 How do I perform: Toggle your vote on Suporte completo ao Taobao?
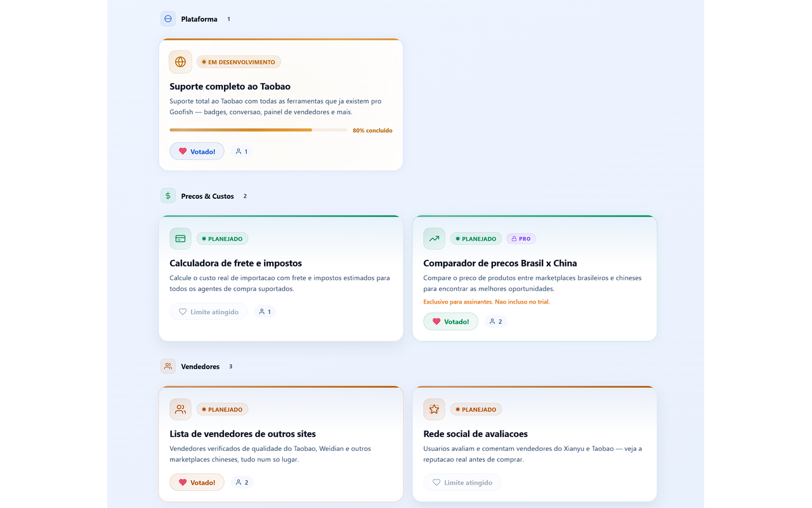coord(197,151)
